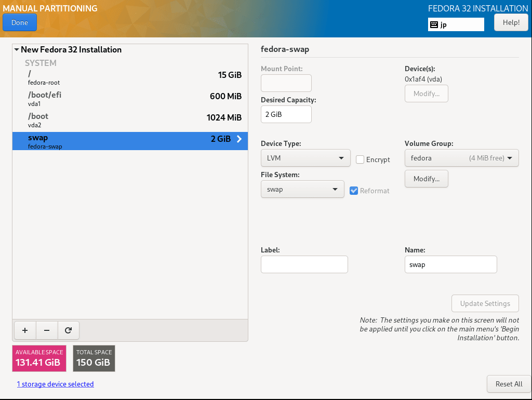
Task: Click the Total Space 150 GiB box
Action: coord(94,358)
